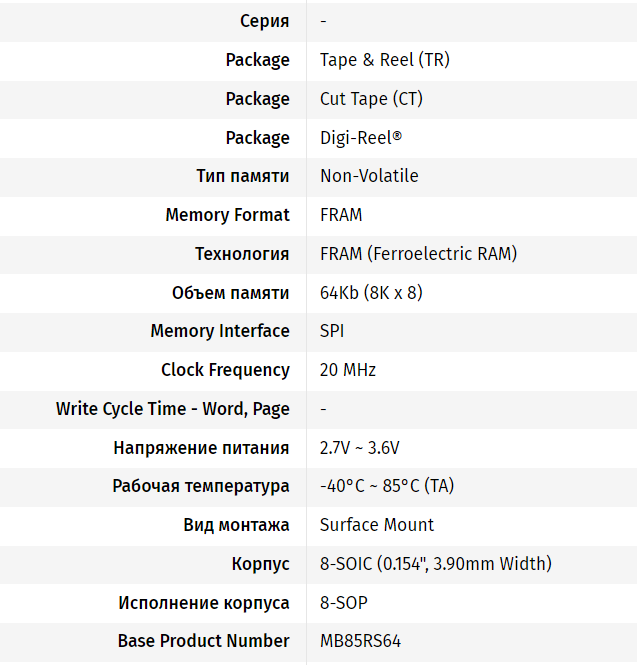This screenshot has height=666, width=637.
Task: Select the Cut Tape (CT) cell
Action: (371, 99)
